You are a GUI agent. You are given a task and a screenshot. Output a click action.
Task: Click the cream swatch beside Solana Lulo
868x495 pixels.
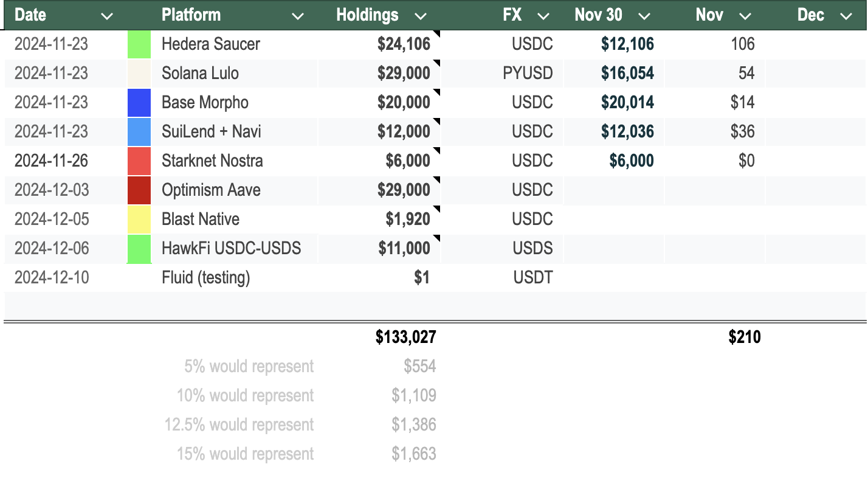click(139, 73)
